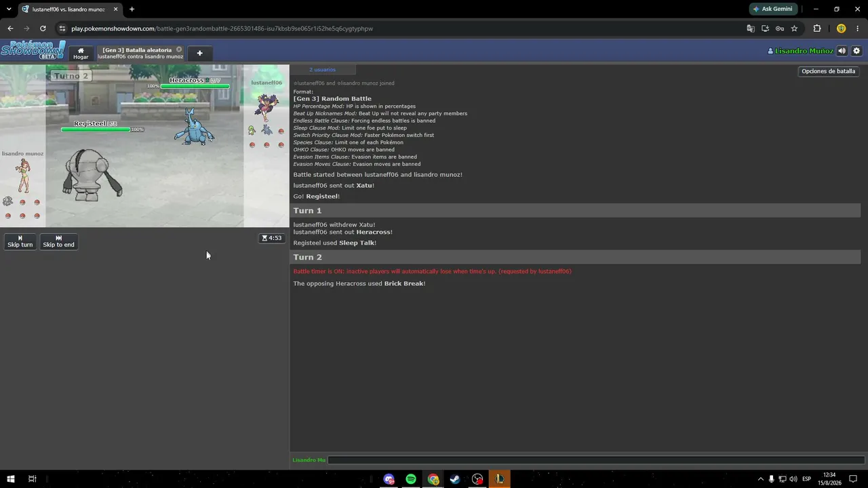Click Heracross HP bar
This screenshot has width=868, height=488.
[195, 86]
